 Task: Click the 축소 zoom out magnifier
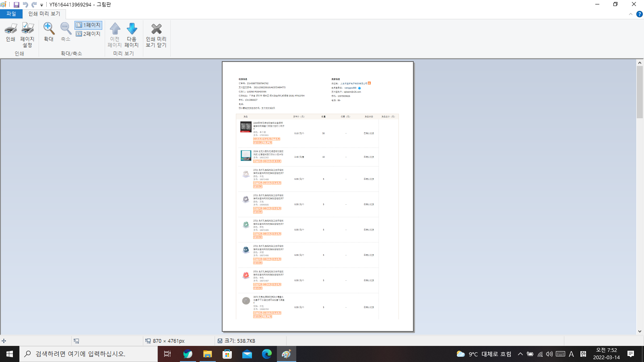point(66,32)
